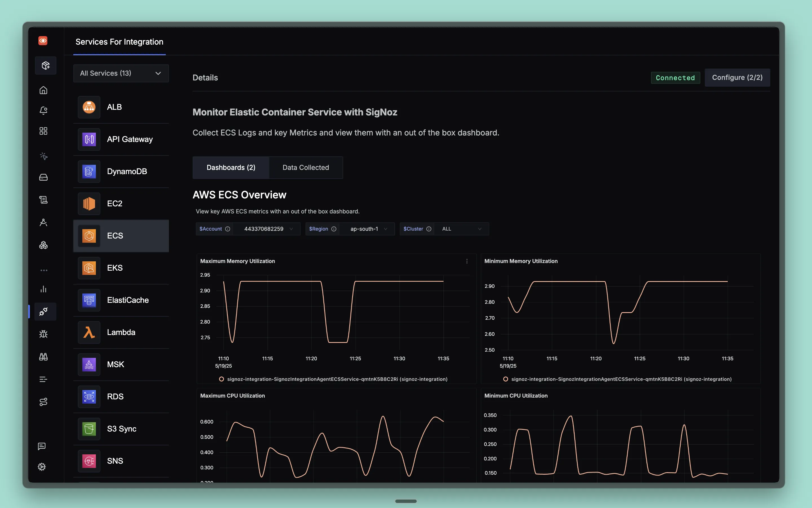The height and width of the screenshot is (508, 812).
Task: Open the bug exceptions icon in sidebar
Action: tap(43, 334)
